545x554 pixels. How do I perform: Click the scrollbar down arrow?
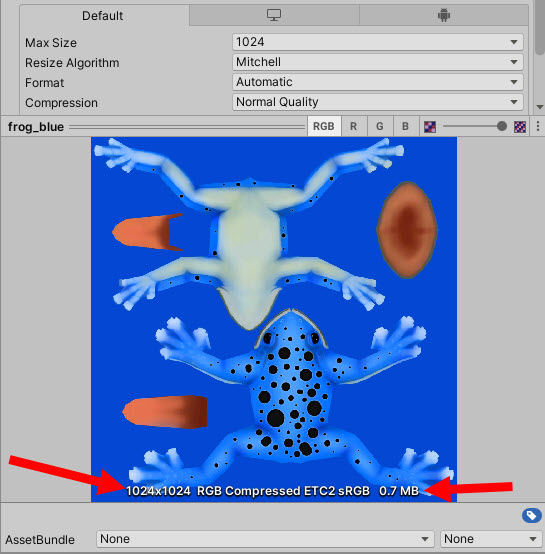tap(540, 107)
